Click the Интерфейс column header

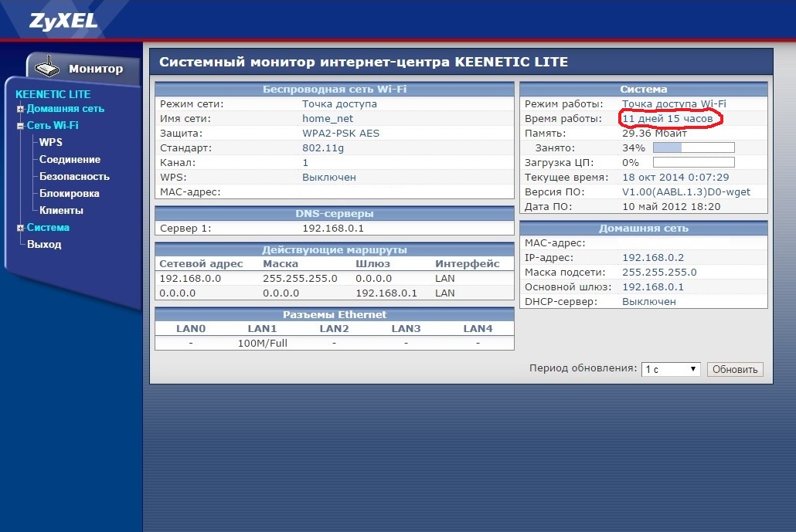(x=467, y=264)
